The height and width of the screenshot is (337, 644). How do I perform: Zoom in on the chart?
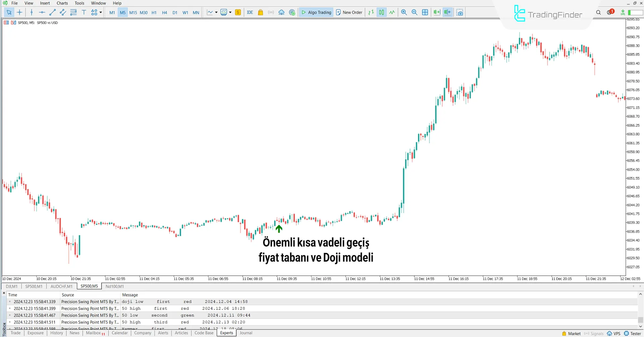coord(404,12)
